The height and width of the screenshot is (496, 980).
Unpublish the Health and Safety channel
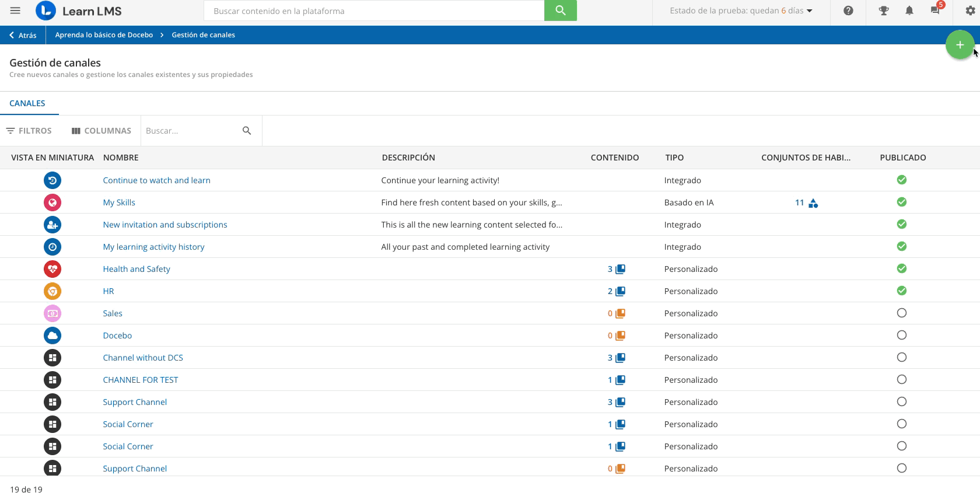pyautogui.click(x=902, y=268)
